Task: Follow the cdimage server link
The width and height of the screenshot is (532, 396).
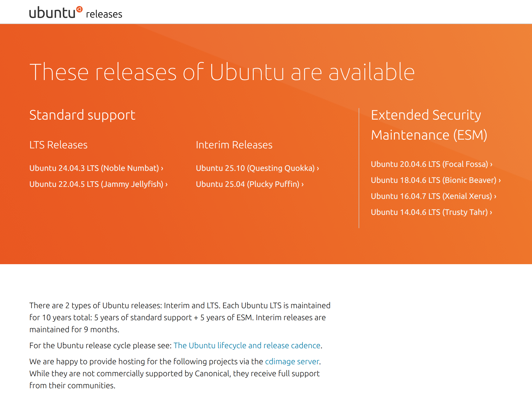Action: point(292,361)
